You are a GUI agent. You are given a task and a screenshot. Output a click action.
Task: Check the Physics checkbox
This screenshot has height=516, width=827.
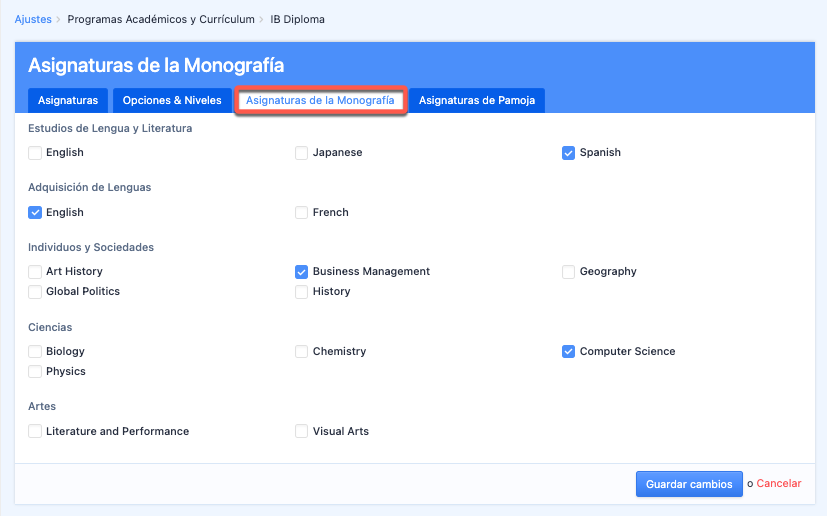tap(35, 372)
